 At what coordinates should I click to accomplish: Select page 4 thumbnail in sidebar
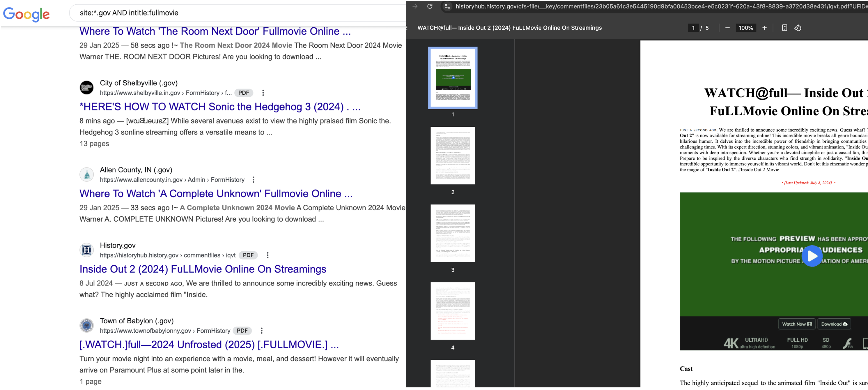(453, 311)
